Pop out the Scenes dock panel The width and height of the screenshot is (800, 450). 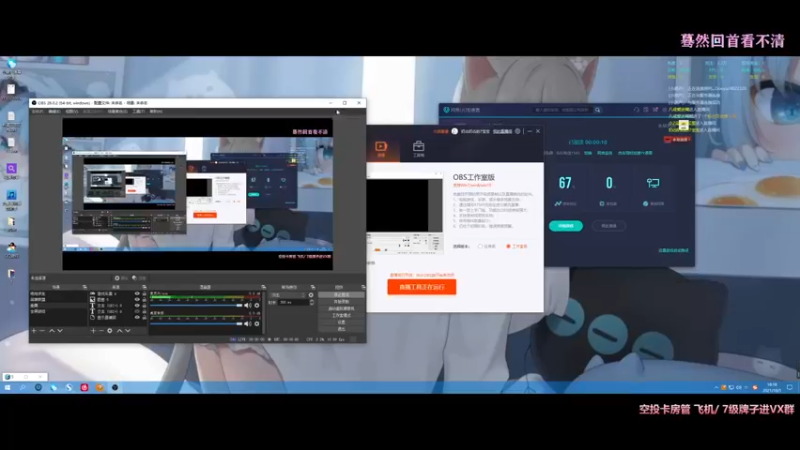85,287
